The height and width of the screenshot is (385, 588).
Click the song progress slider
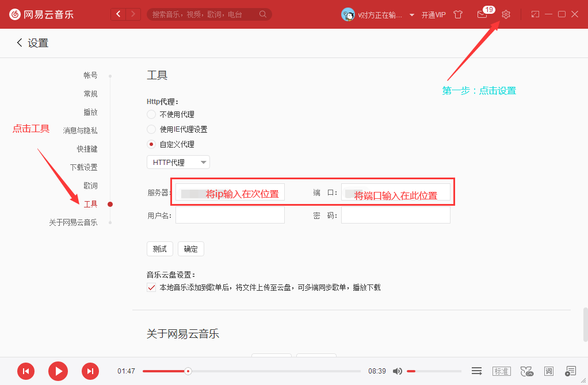click(251, 371)
